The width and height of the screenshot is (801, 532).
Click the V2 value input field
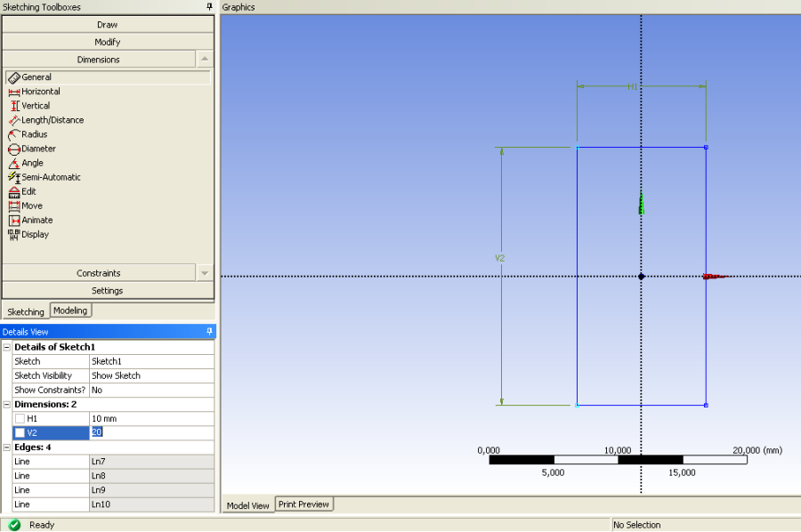[151, 432]
